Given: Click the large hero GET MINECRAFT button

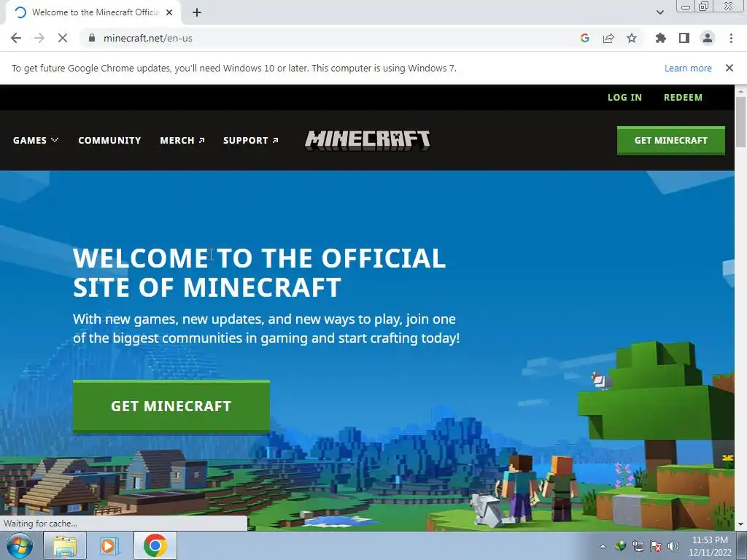Looking at the screenshot, I should (x=171, y=406).
